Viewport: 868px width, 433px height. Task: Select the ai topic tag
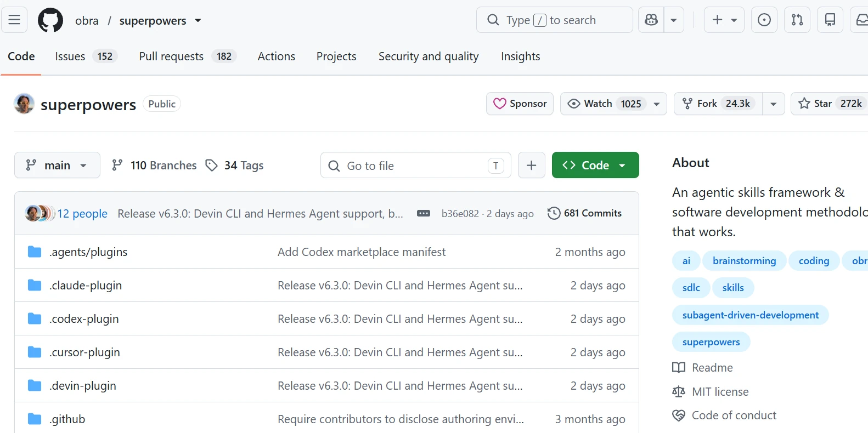[x=686, y=261]
